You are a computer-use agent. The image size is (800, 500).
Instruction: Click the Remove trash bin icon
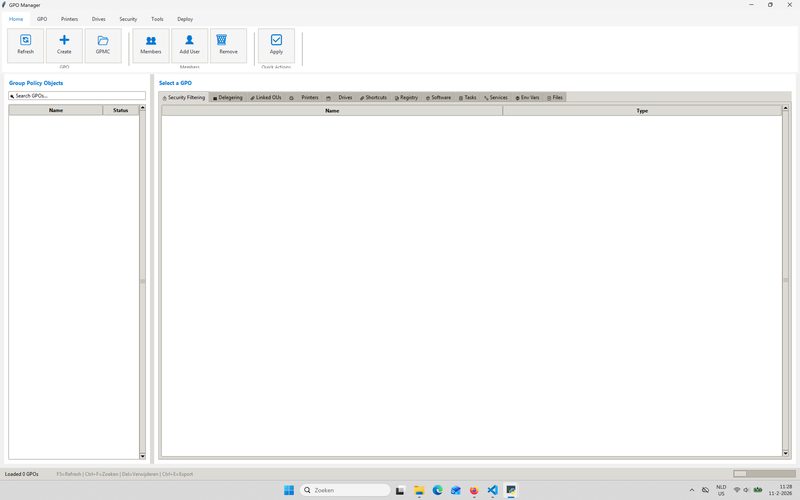point(221,40)
